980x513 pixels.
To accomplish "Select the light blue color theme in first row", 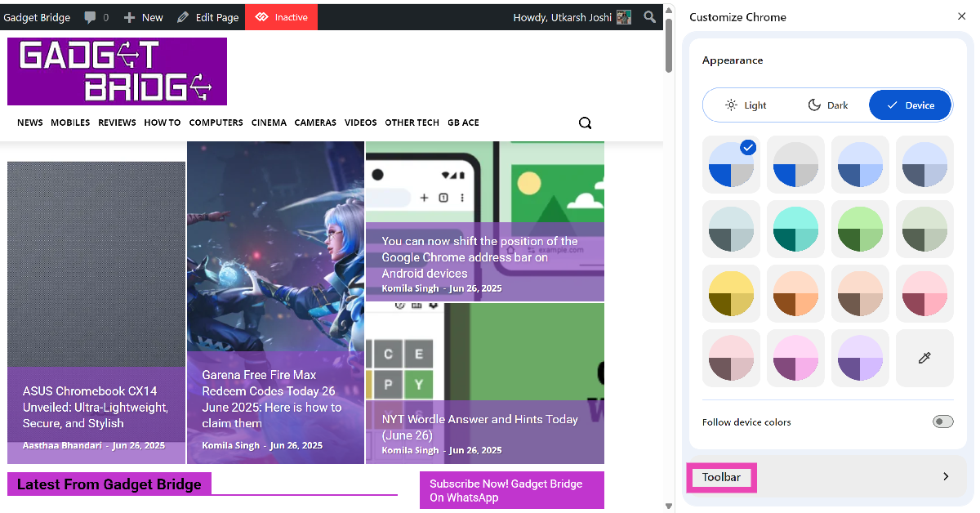I will click(x=860, y=164).
